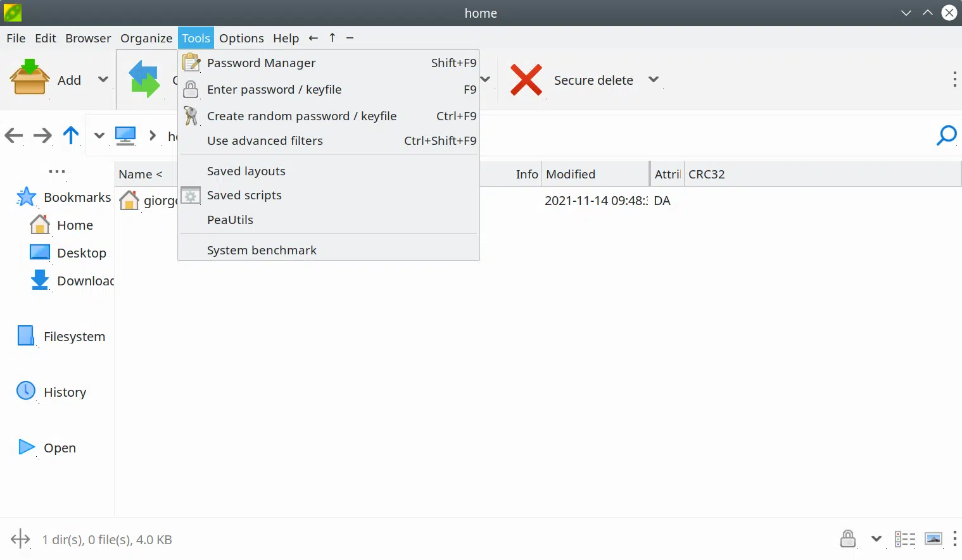Go up one directory with blue arrow
Screen dimensions: 962x560
click(x=71, y=135)
